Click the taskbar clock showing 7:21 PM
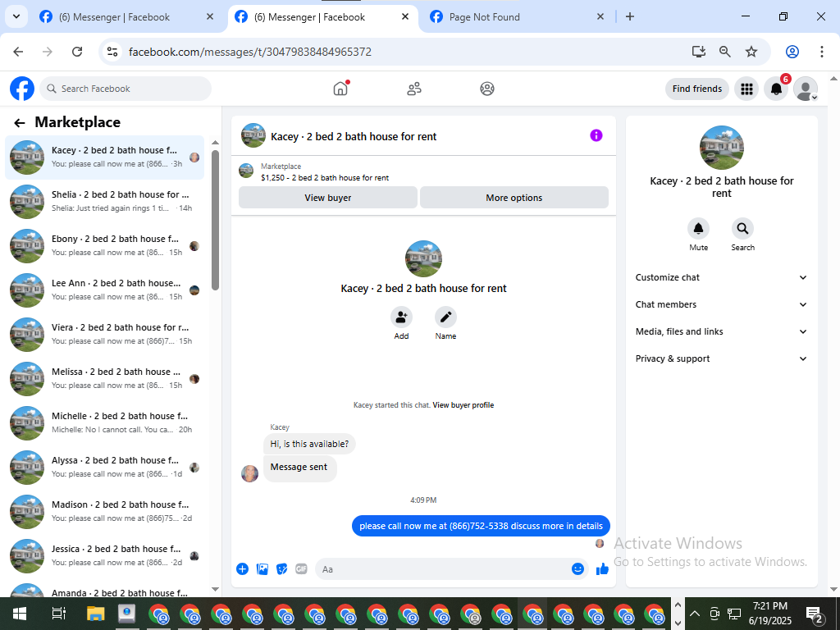Screen dimensions: 840x630 coord(769,614)
